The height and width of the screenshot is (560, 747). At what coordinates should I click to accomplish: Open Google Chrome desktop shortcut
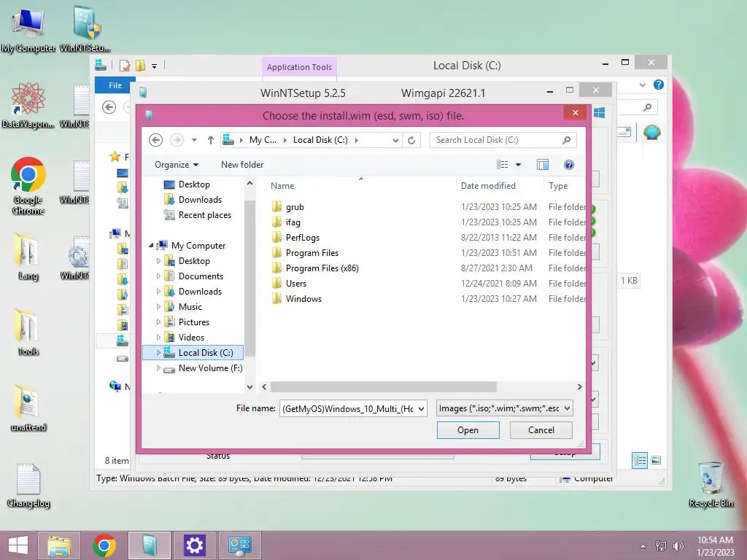pos(28,186)
